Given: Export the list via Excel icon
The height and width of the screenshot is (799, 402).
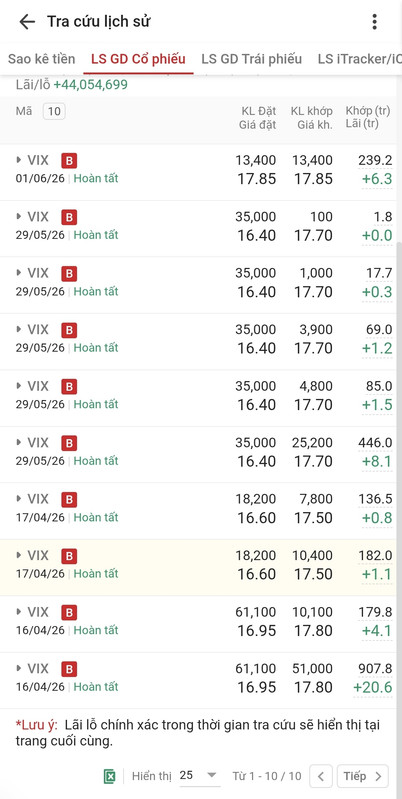Looking at the screenshot, I should pyautogui.click(x=110, y=776).
